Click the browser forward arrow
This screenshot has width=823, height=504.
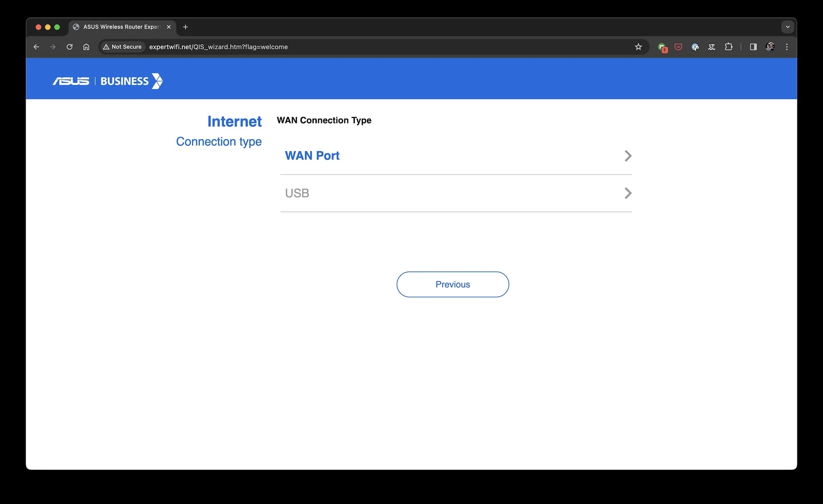(x=53, y=47)
